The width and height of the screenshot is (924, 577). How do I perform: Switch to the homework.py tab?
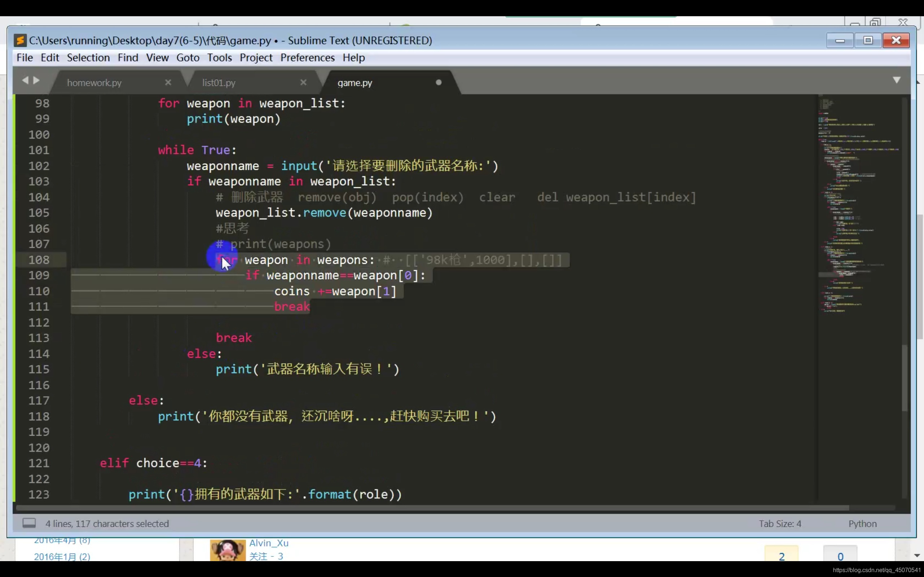tap(94, 83)
